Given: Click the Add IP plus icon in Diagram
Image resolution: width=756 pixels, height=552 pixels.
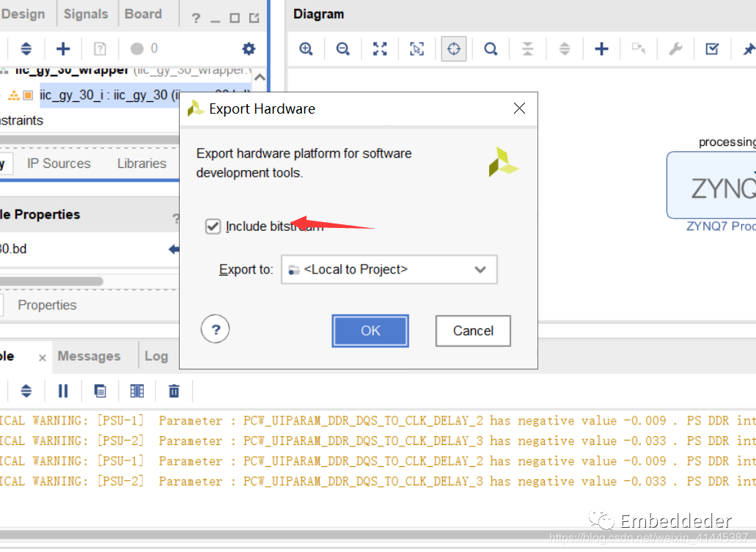Looking at the screenshot, I should tap(601, 49).
